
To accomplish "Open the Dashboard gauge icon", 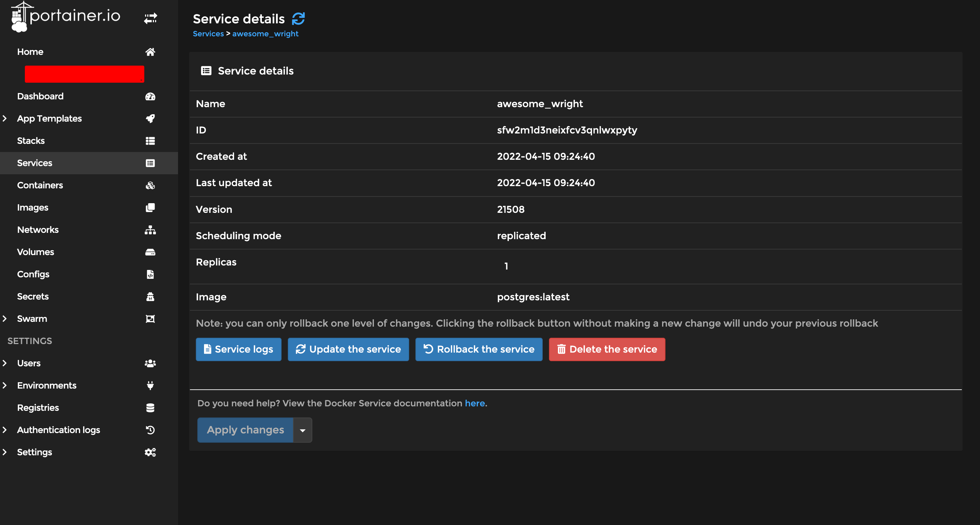I will coord(150,96).
